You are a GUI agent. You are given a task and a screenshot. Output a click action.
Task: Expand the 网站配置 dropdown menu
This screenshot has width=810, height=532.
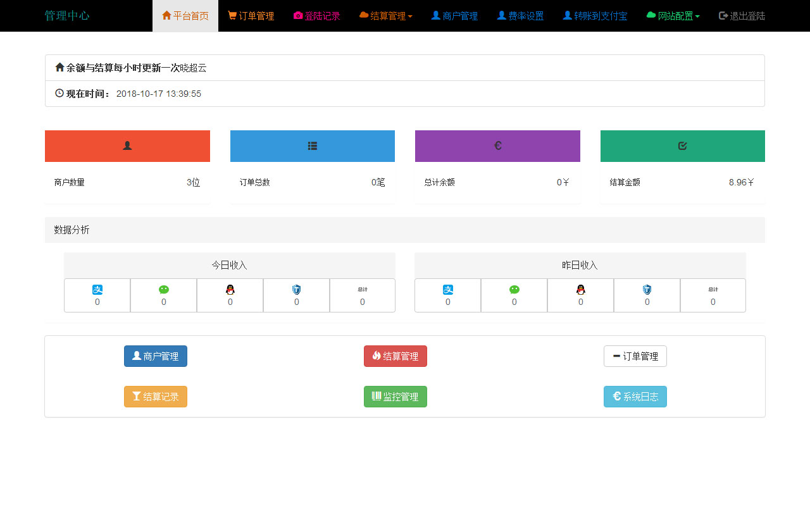[673, 15]
